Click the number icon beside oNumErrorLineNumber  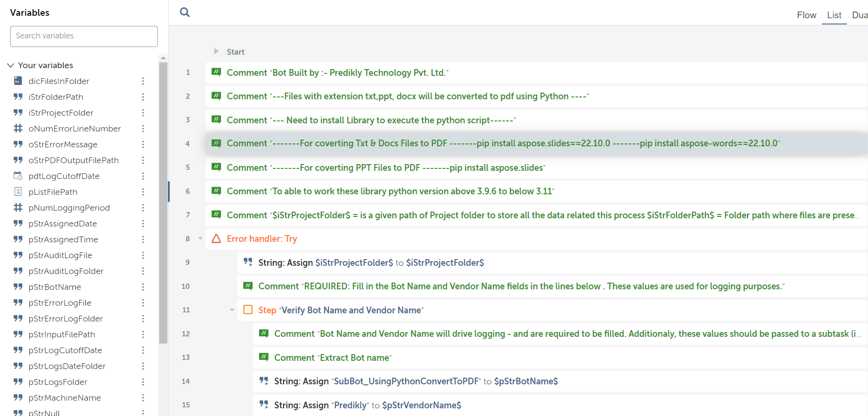(x=18, y=129)
